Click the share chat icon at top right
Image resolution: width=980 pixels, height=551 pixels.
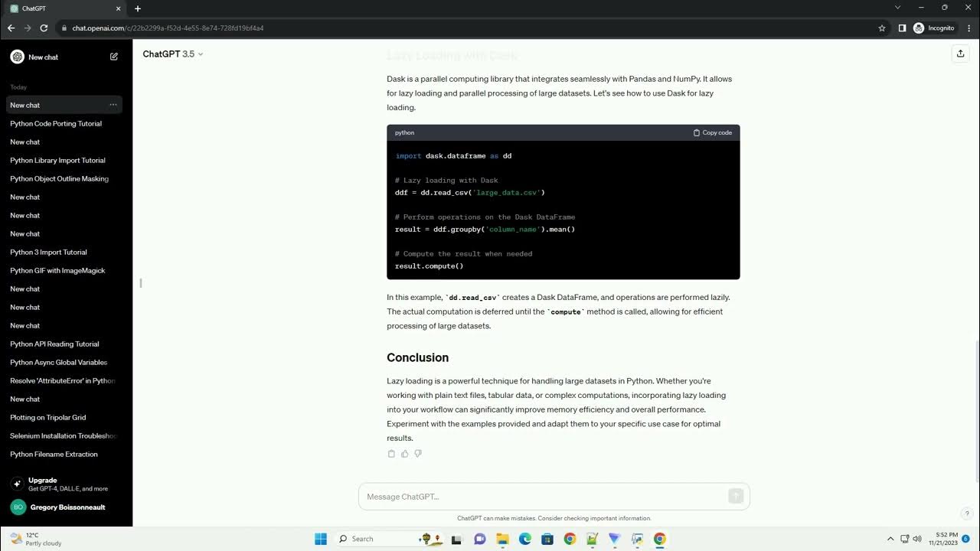pos(960,54)
